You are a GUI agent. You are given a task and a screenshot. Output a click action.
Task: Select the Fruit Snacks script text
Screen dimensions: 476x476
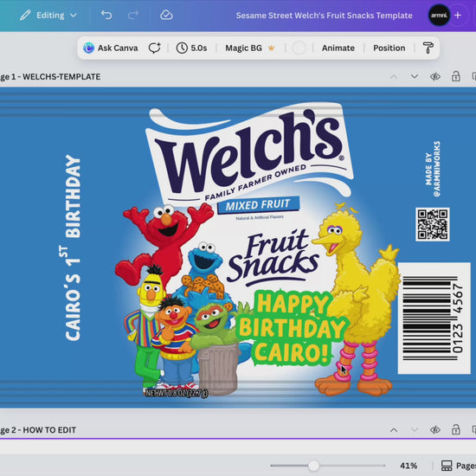(x=273, y=258)
